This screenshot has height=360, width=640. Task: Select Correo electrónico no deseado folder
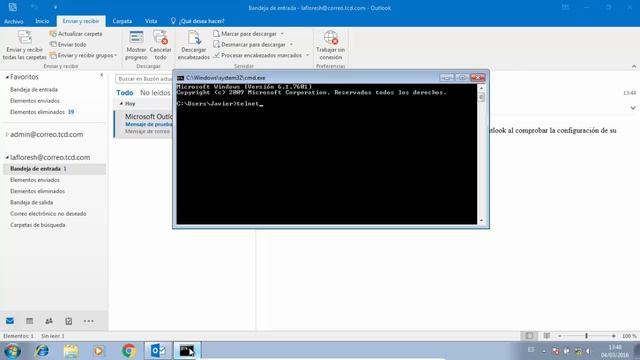click(48, 213)
